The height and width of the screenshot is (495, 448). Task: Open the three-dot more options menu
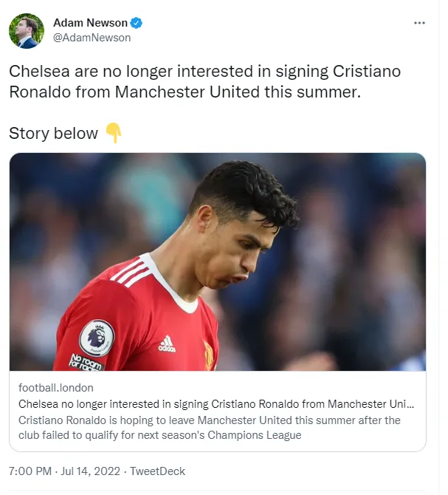pyautogui.click(x=419, y=23)
